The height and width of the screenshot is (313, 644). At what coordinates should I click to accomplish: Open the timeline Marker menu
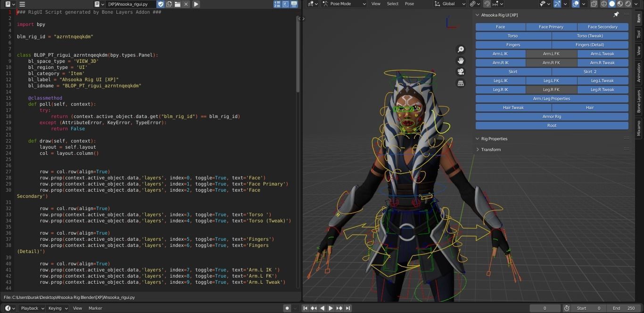click(95, 308)
